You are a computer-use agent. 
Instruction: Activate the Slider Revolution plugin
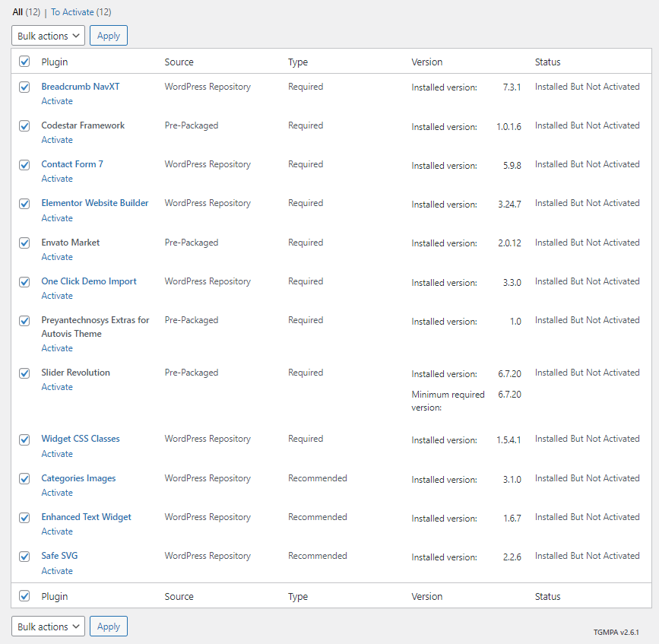click(x=57, y=387)
